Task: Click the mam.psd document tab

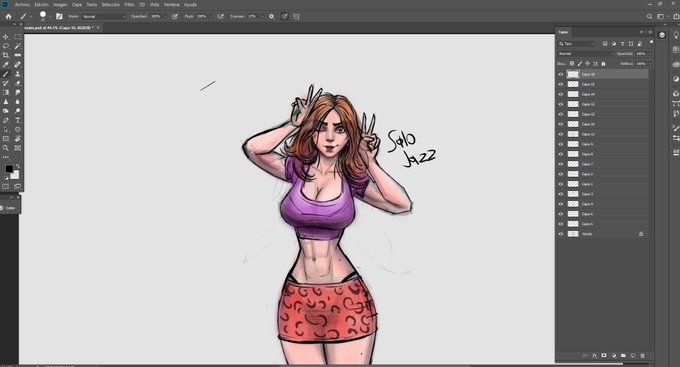Action: click(59, 28)
